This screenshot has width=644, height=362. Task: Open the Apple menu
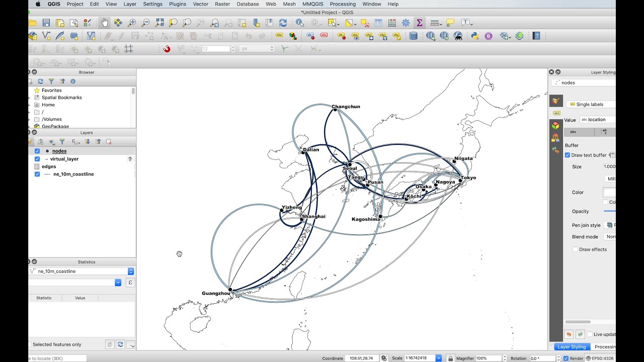coord(38,4)
